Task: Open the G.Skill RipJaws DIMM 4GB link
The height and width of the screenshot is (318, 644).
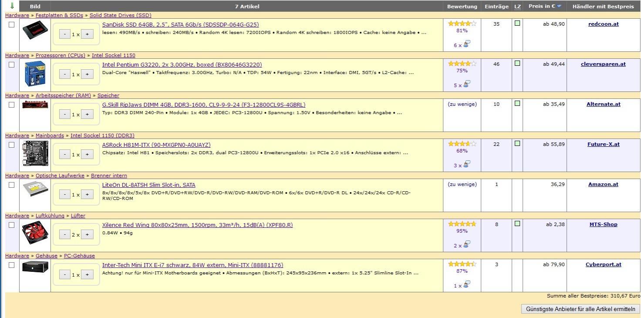Action: (204, 105)
